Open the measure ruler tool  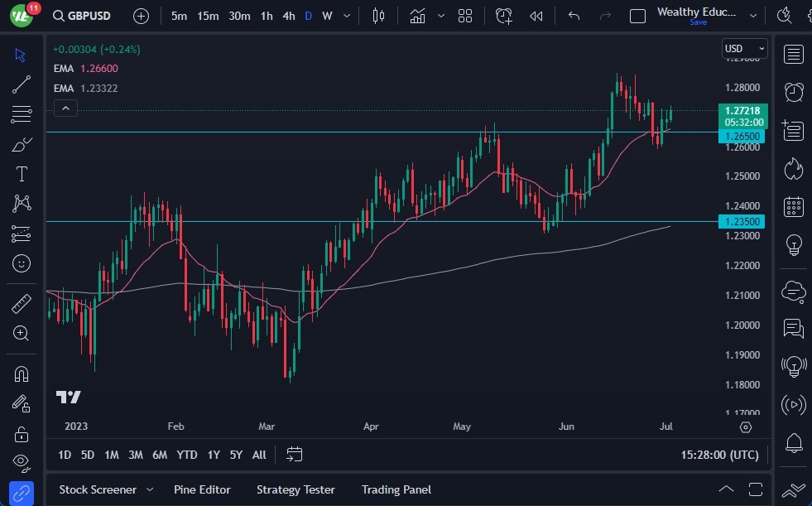(22, 304)
